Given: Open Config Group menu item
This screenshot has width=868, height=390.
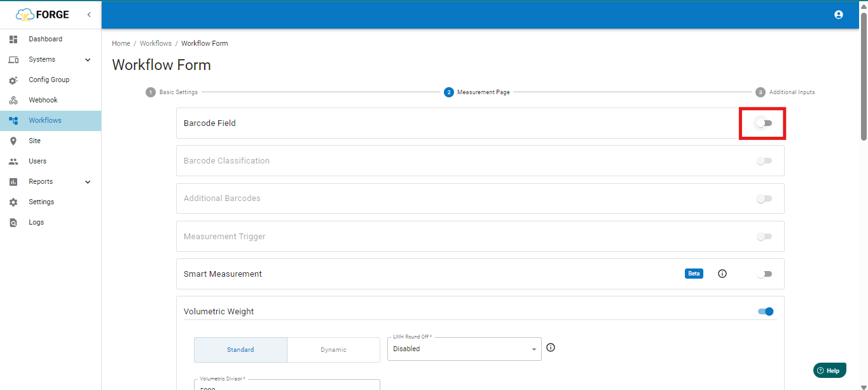Looking at the screenshot, I should (50, 80).
